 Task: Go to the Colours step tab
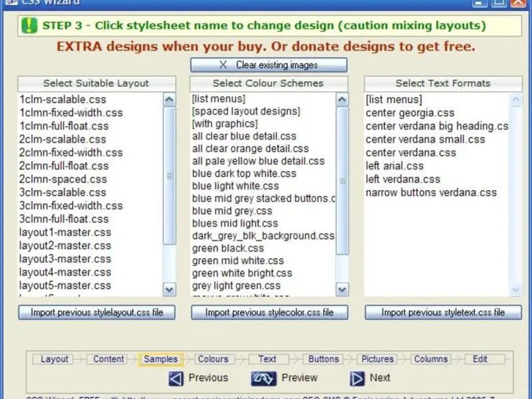tap(213, 359)
